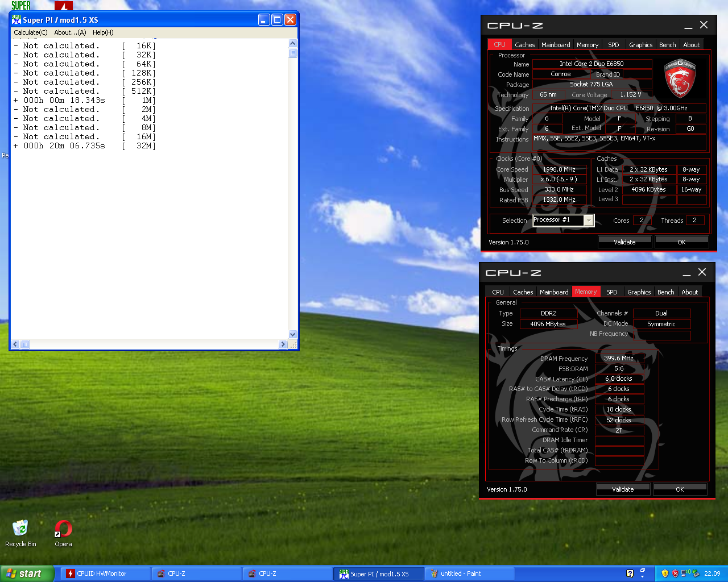Select CPU tab in upper CPU-Z window
This screenshot has height=582, width=728.
click(499, 44)
